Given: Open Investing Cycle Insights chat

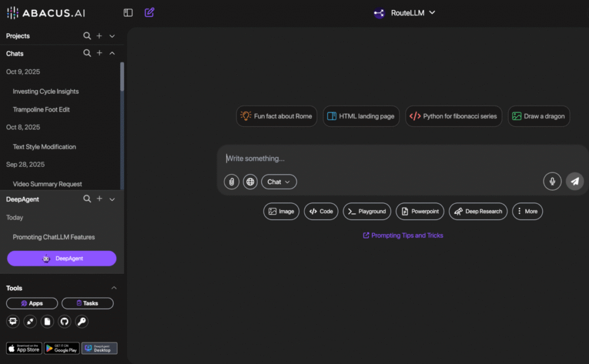Looking at the screenshot, I should pos(46,91).
